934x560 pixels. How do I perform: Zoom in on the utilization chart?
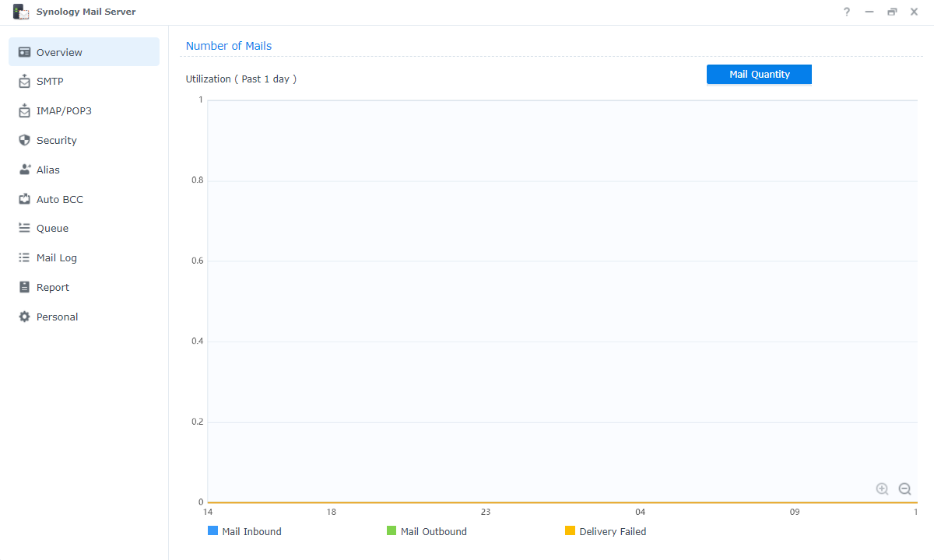coord(882,488)
